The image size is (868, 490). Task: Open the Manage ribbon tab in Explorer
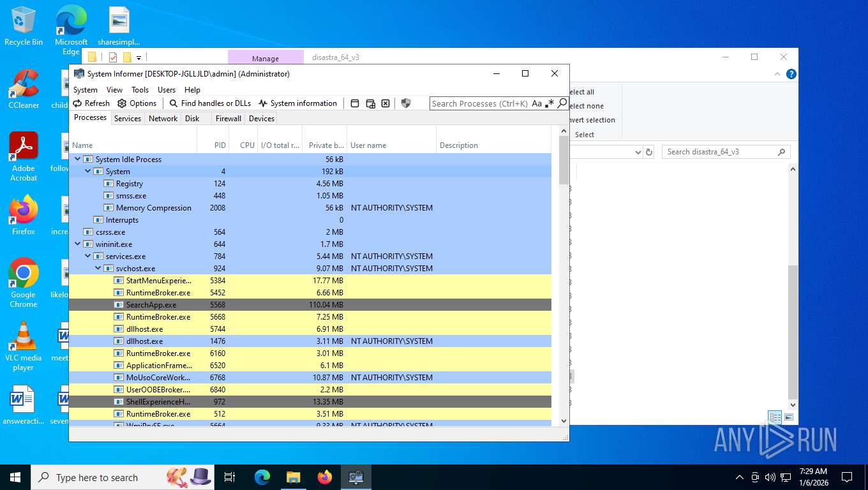tap(265, 58)
